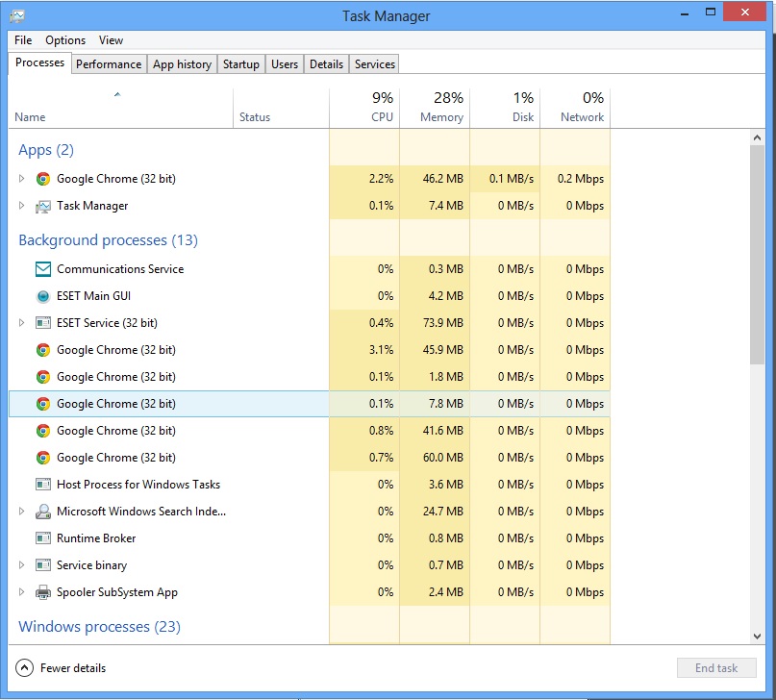Click the Fewer details label
776x700 pixels.
[x=73, y=668]
